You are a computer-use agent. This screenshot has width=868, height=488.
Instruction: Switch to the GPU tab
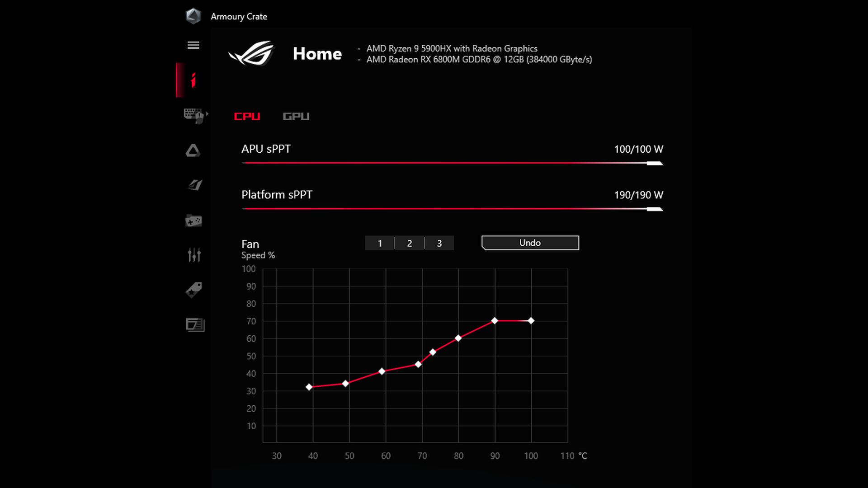[x=296, y=117]
